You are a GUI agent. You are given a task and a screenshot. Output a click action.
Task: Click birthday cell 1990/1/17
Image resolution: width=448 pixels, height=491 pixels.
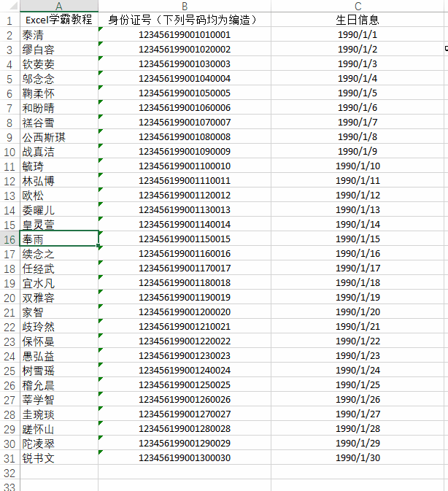[x=358, y=268]
